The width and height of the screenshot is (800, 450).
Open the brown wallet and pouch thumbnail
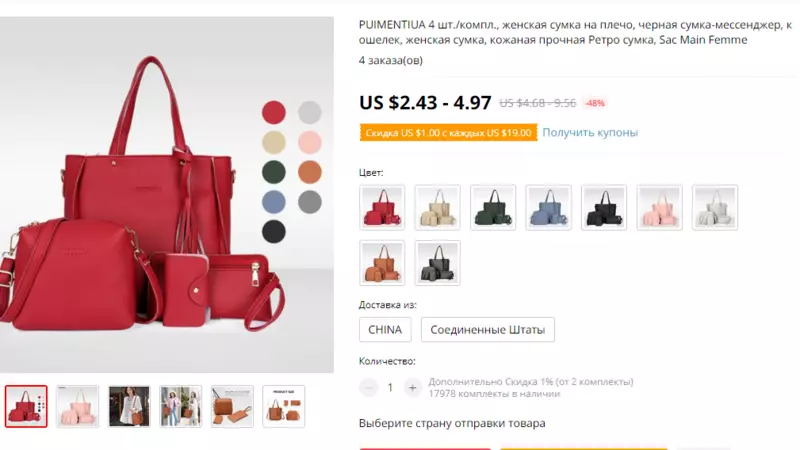click(x=232, y=406)
